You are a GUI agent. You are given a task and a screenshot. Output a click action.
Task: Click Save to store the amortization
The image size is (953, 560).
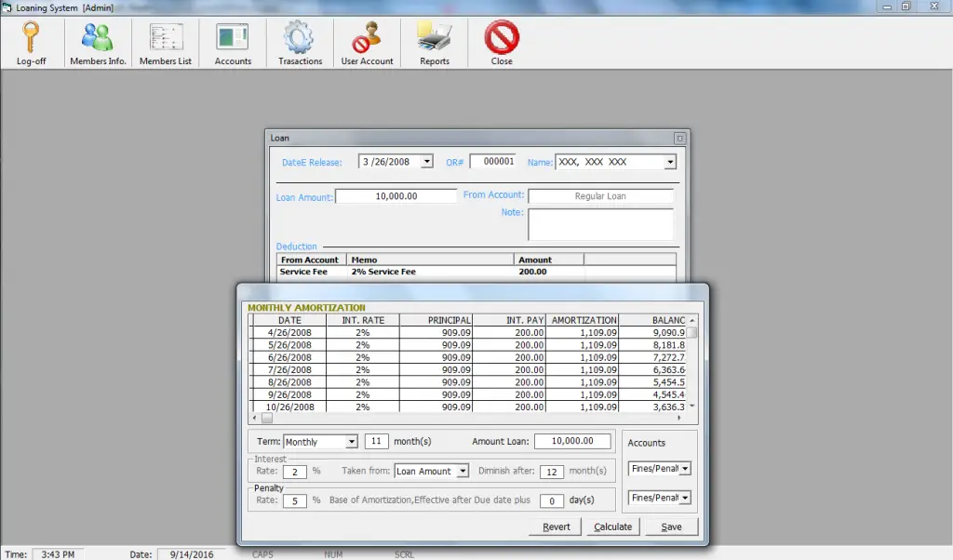click(670, 527)
